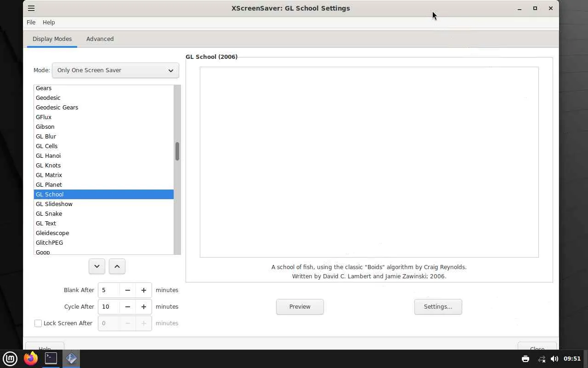Open the File menu
Image resolution: width=588 pixels, height=368 pixels.
click(x=31, y=23)
